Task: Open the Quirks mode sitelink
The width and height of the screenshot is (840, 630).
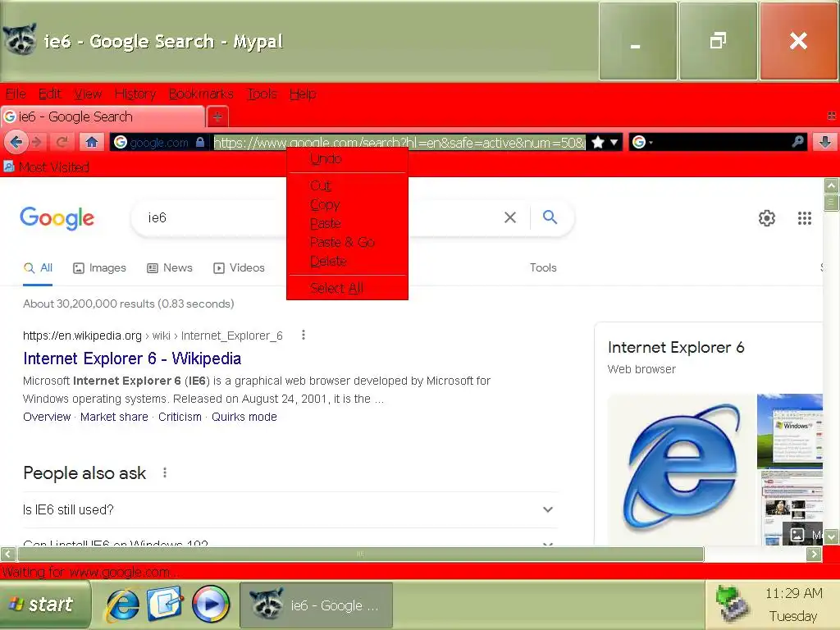Action: (244, 417)
